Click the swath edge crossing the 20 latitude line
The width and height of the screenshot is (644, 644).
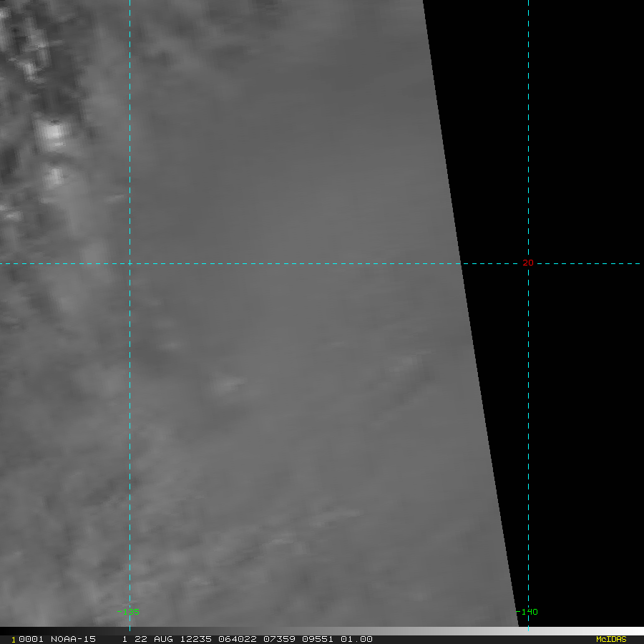(x=462, y=264)
